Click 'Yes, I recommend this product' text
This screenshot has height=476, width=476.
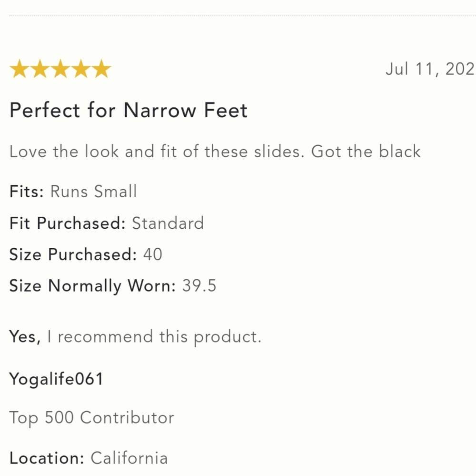pos(135,337)
